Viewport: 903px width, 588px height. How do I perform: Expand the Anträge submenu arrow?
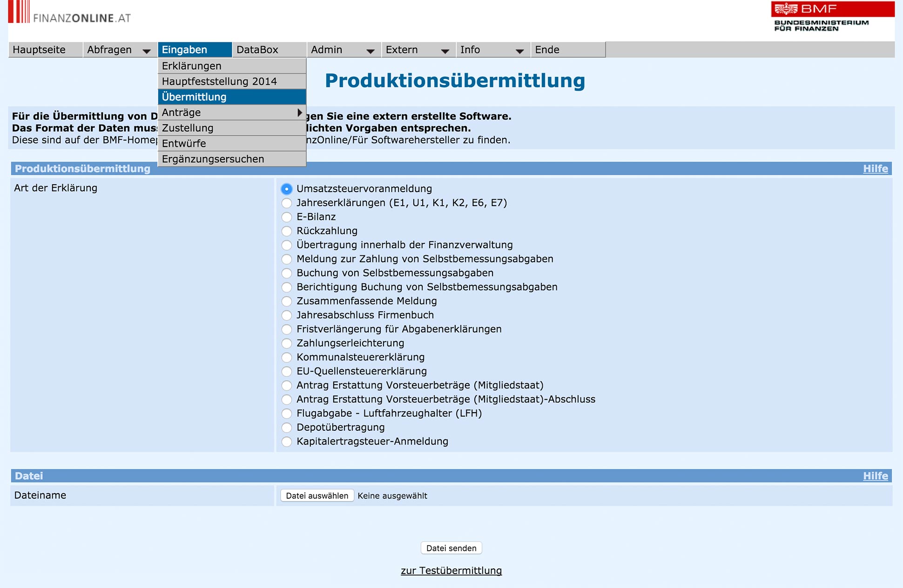pyautogui.click(x=300, y=113)
